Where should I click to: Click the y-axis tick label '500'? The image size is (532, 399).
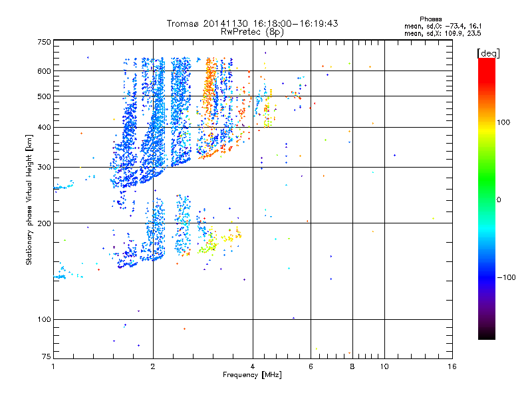click(x=45, y=96)
